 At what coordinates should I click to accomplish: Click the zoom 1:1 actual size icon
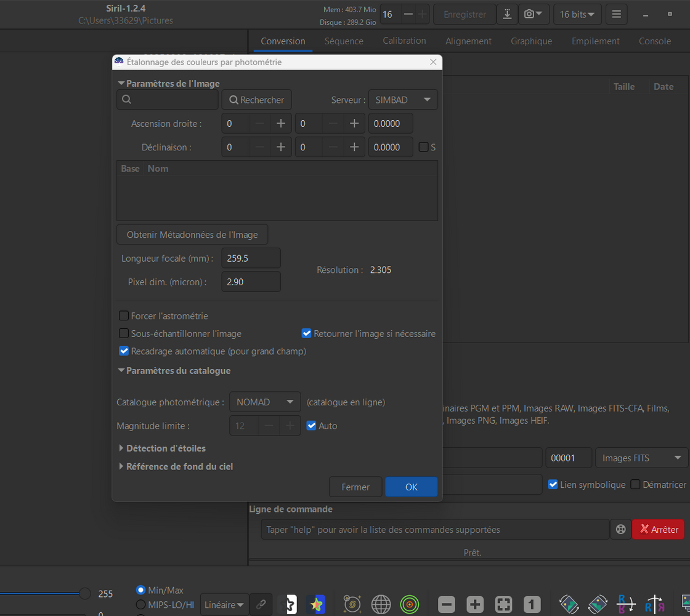pyautogui.click(x=532, y=604)
